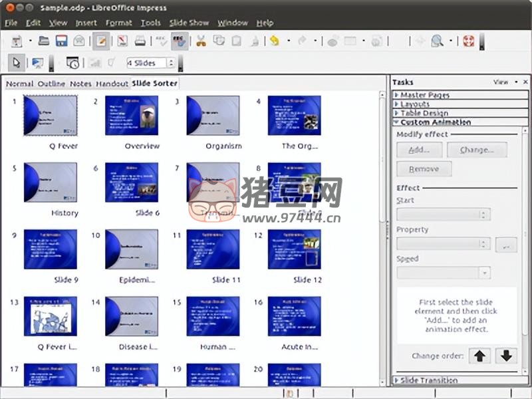This screenshot has width=532, height=399.
Task: Open the Speed dropdown in Effect
Action: click(484, 273)
